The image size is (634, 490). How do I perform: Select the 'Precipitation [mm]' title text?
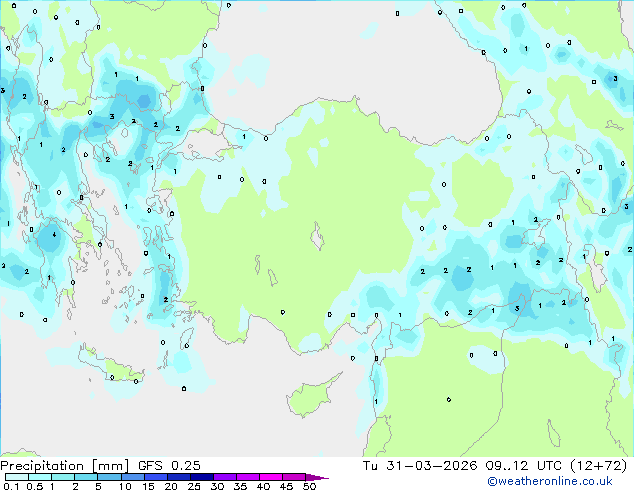click(64, 466)
